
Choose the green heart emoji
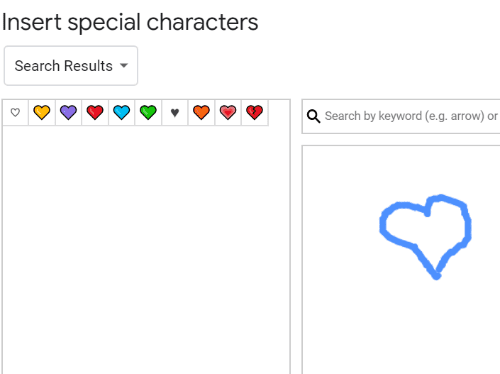point(148,112)
